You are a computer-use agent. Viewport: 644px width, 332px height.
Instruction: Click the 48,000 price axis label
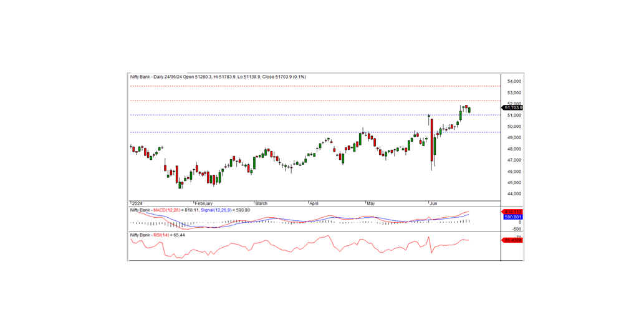(514, 149)
